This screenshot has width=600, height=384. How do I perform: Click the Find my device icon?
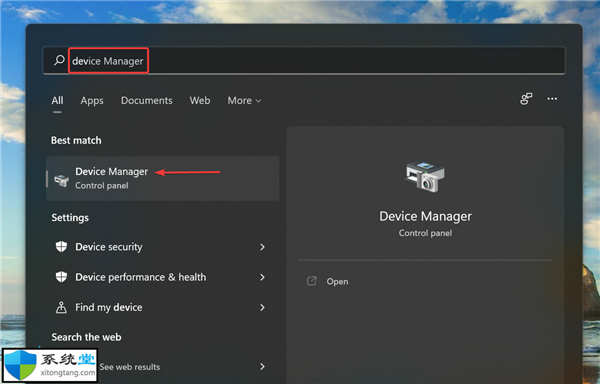pyautogui.click(x=61, y=307)
